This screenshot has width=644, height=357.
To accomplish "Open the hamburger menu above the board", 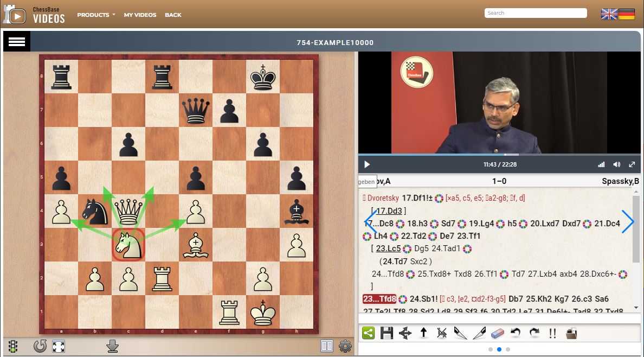I will click(17, 42).
